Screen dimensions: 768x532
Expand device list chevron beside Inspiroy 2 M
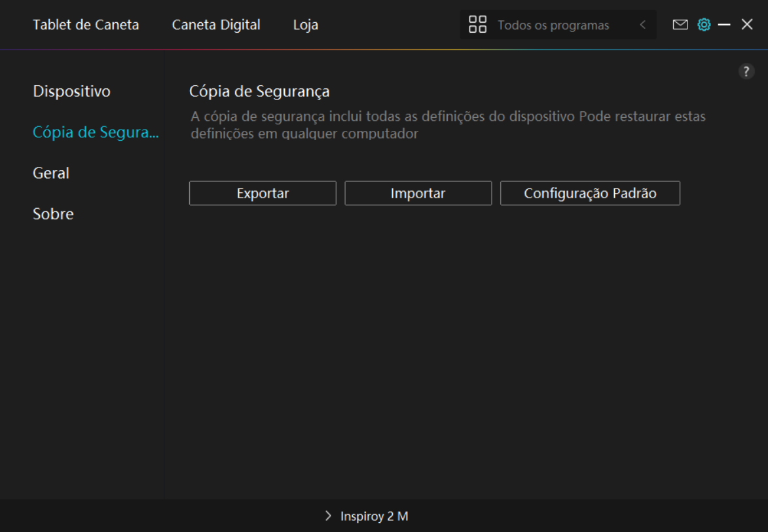pyautogui.click(x=328, y=516)
